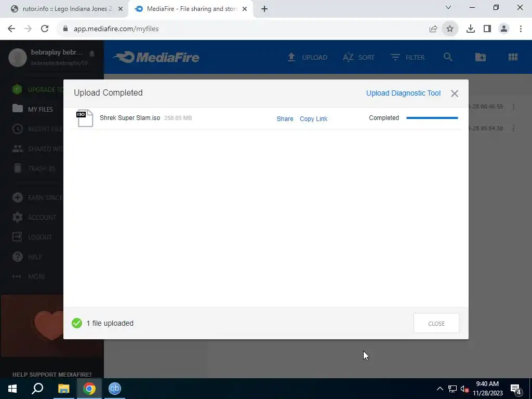Screen dimensions: 532x399
Task: Open qBittorrent from taskbar
Action: 115,389
